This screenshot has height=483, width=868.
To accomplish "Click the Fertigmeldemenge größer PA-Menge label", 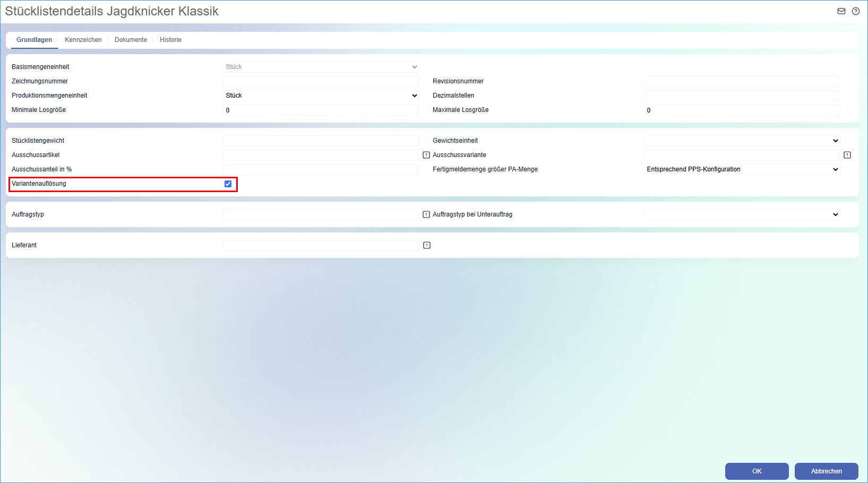I will point(485,169).
